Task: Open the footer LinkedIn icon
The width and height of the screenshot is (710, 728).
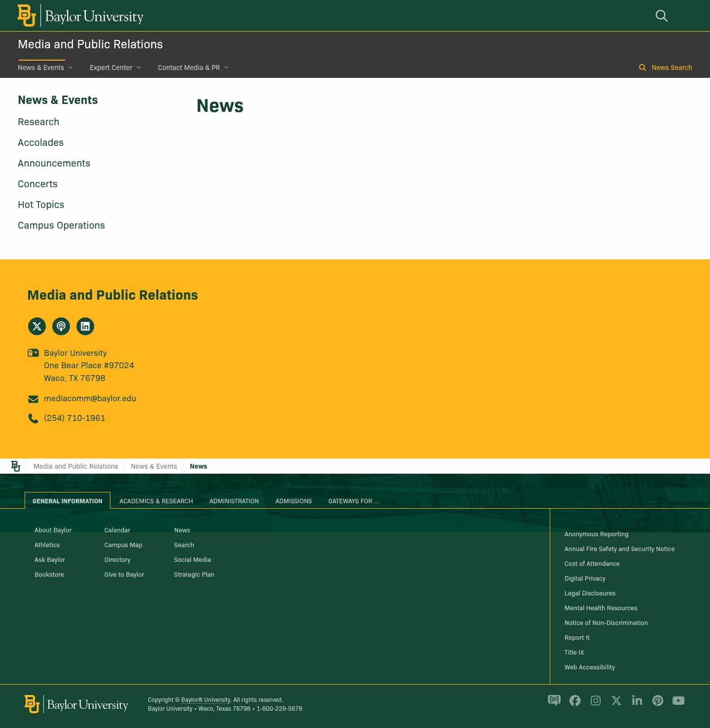Action: (637, 700)
